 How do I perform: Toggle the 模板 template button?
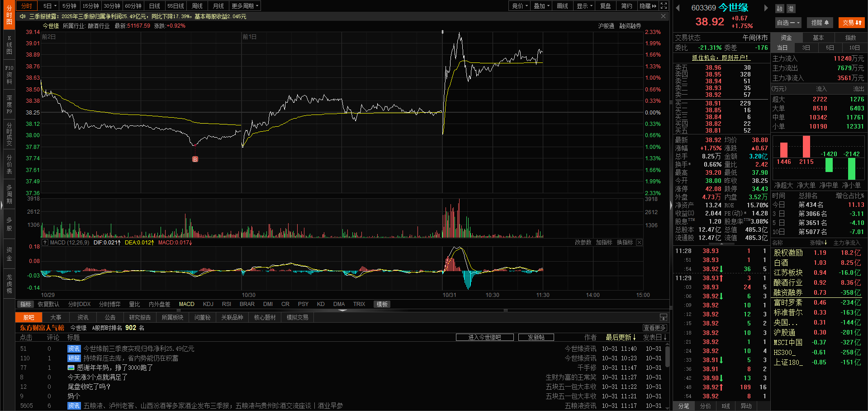(382, 304)
